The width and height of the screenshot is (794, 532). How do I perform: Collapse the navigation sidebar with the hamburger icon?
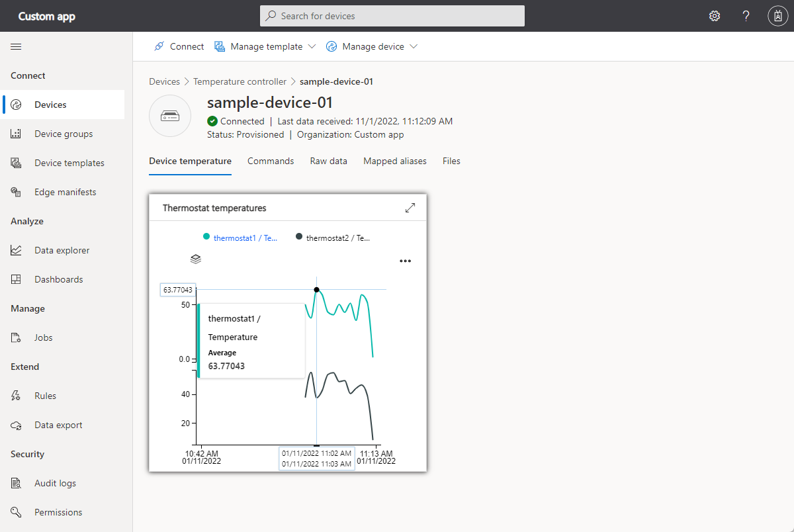pos(16,46)
